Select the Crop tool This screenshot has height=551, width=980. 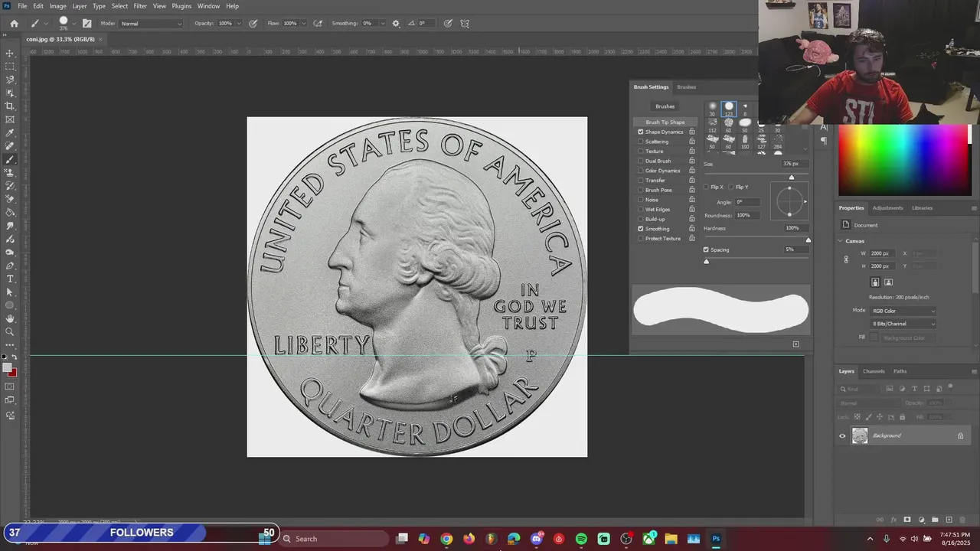coord(10,106)
